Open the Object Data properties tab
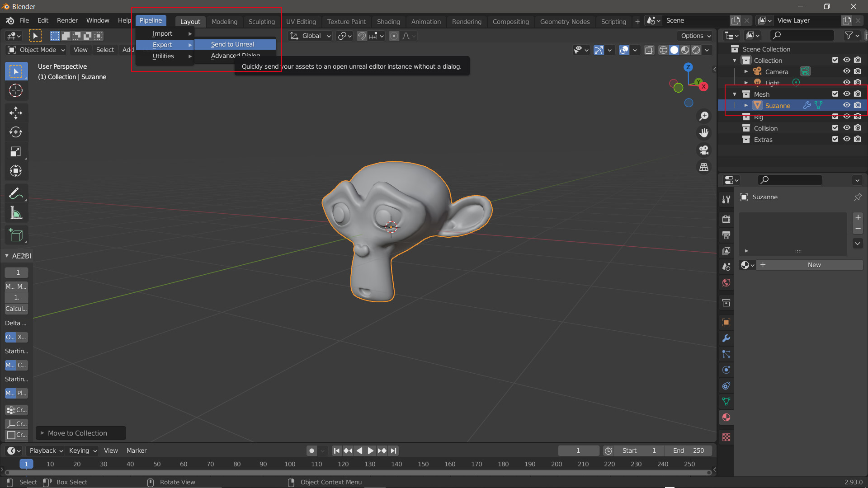The width and height of the screenshot is (868, 488). [726, 402]
